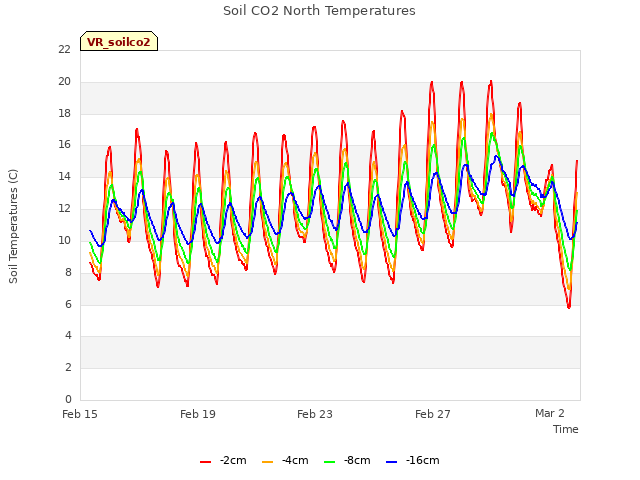Click the Feb 19 x-axis tick label

tap(198, 414)
